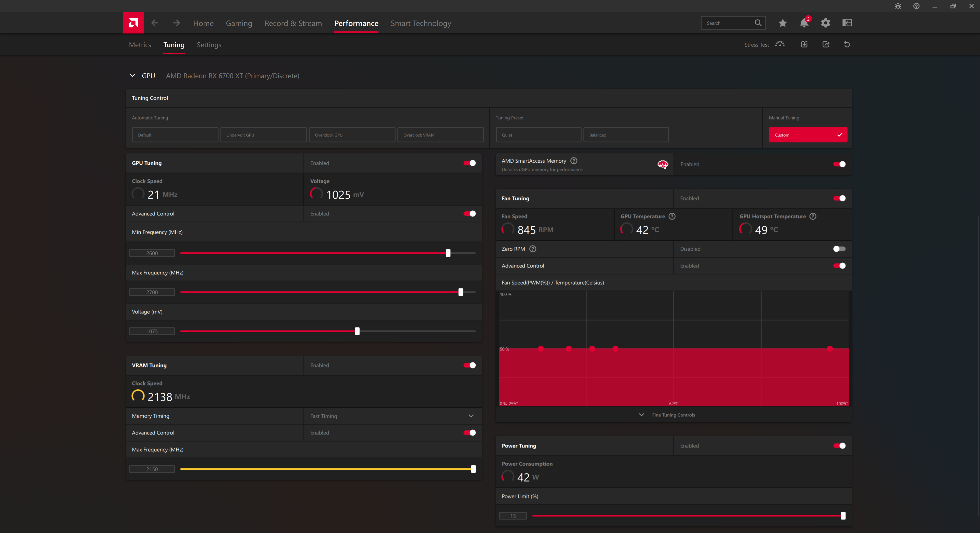This screenshot has width=980, height=533.
Task: Open the Performance tab
Action: pyautogui.click(x=356, y=23)
